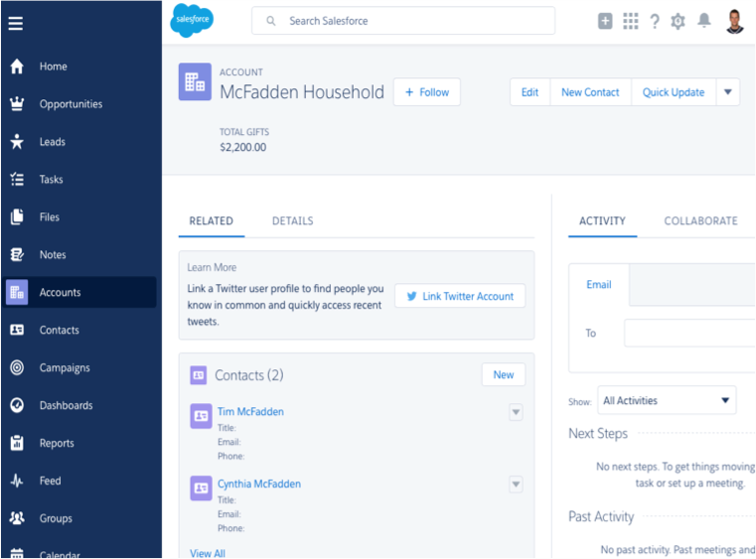Viewport: 756px width, 559px height.
Task: Click the Campaigns target icon
Action: [x=17, y=367]
